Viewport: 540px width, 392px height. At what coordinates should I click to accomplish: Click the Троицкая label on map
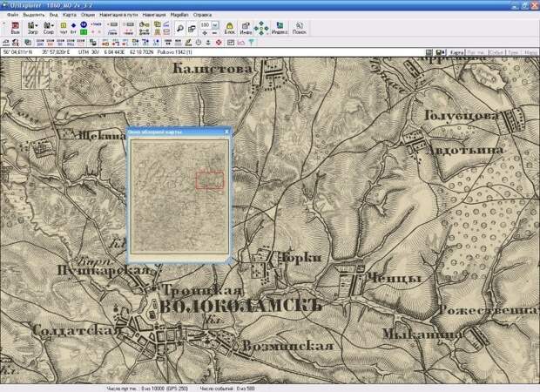(202, 290)
